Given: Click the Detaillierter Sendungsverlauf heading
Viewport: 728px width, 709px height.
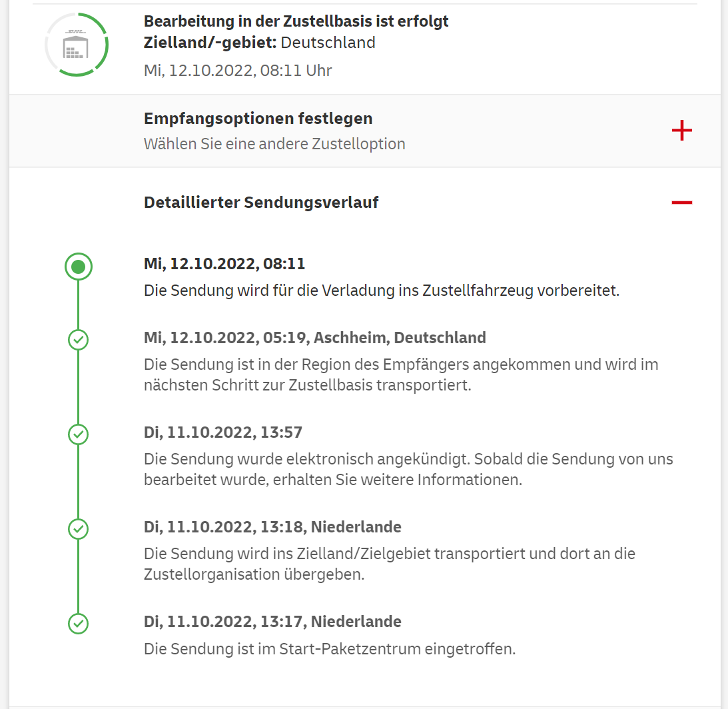Looking at the screenshot, I should pyautogui.click(x=261, y=203).
